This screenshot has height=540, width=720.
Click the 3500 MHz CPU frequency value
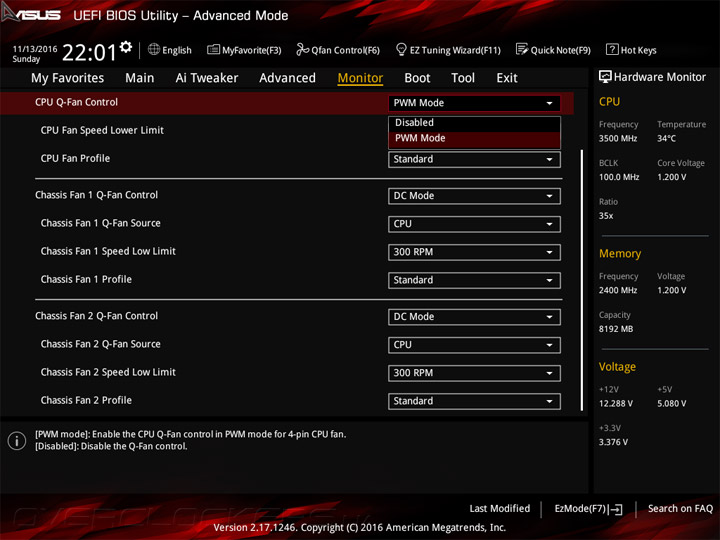pyautogui.click(x=618, y=139)
